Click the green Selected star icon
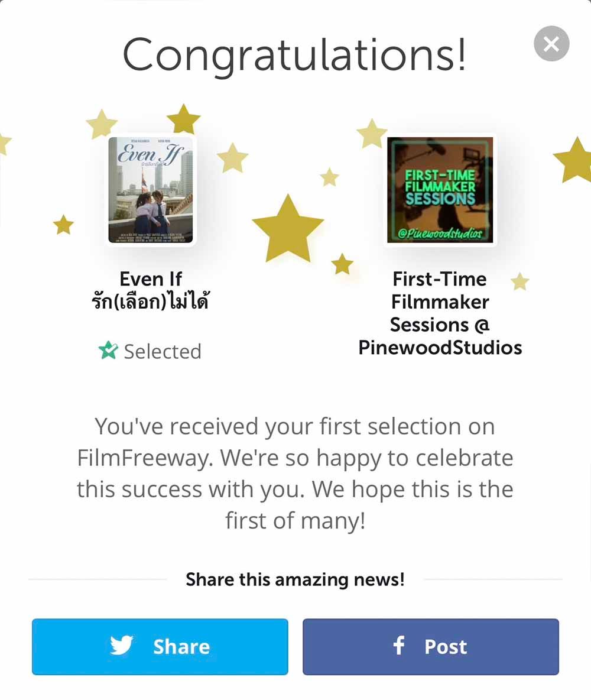The image size is (591, 700). [108, 351]
